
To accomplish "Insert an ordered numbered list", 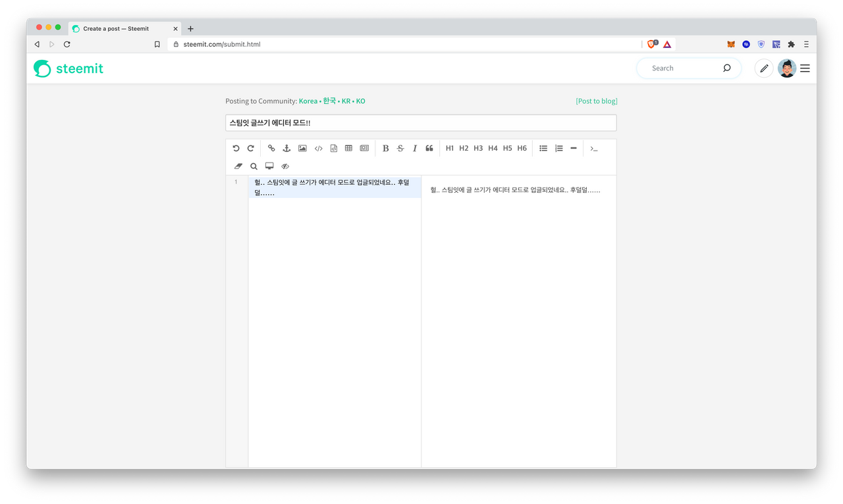I will click(558, 149).
